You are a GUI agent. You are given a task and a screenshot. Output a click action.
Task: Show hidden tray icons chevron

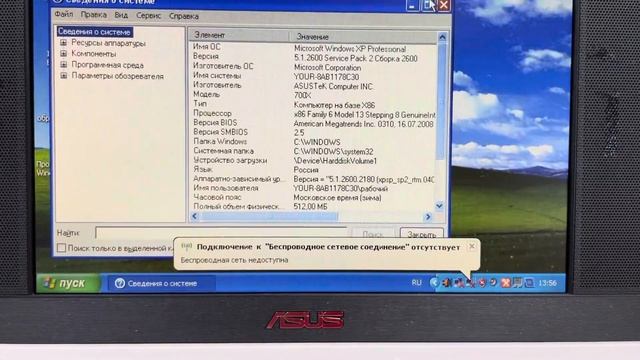[434, 282]
